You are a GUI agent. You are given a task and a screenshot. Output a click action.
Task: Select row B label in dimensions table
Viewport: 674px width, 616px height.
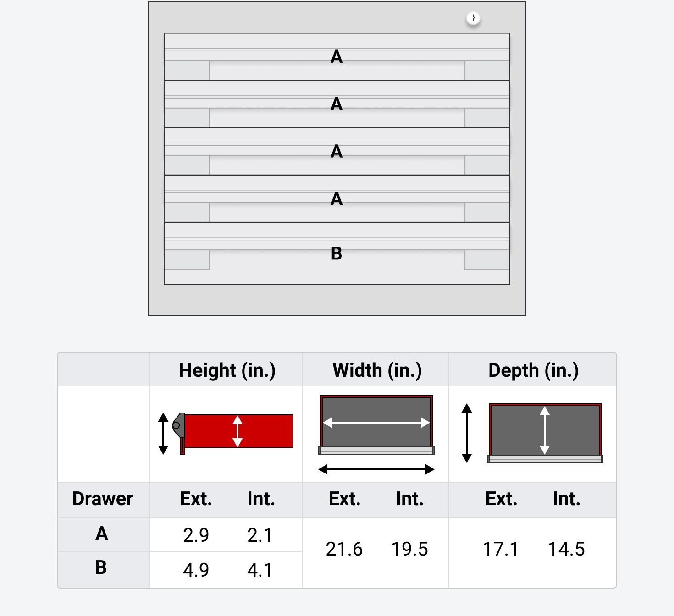click(x=101, y=567)
